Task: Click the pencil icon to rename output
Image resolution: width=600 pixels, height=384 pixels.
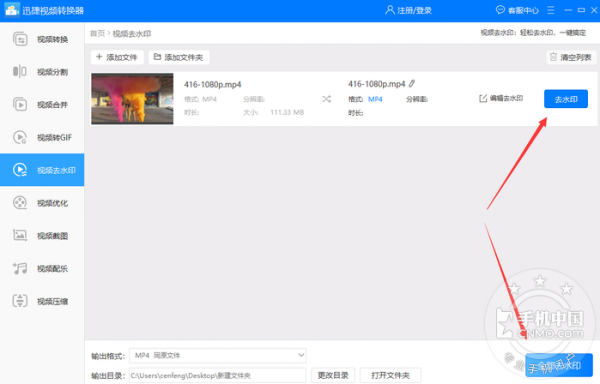Action: click(x=412, y=83)
